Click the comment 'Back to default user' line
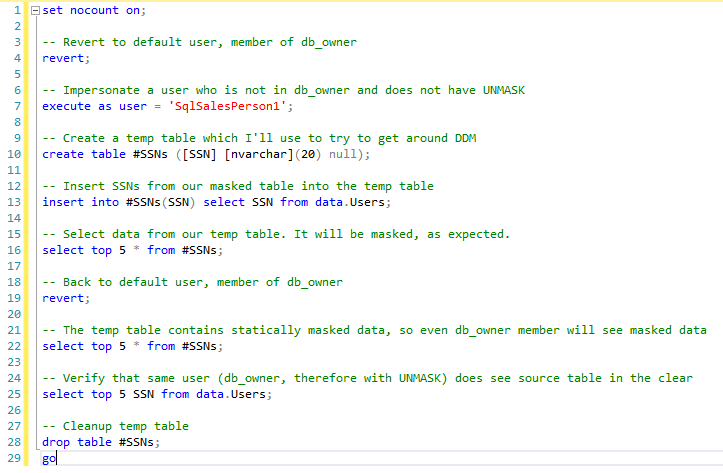Screen dimensions: 723x473 coord(192,282)
